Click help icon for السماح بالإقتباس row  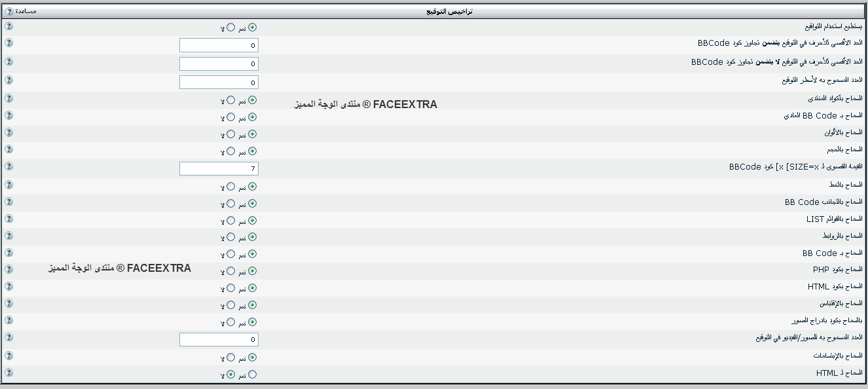click(9, 303)
